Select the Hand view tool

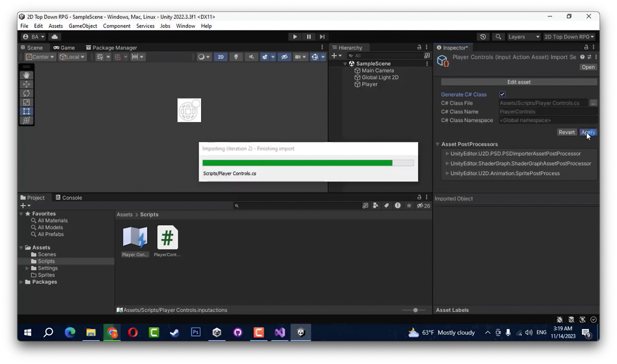click(x=27, y=75)
